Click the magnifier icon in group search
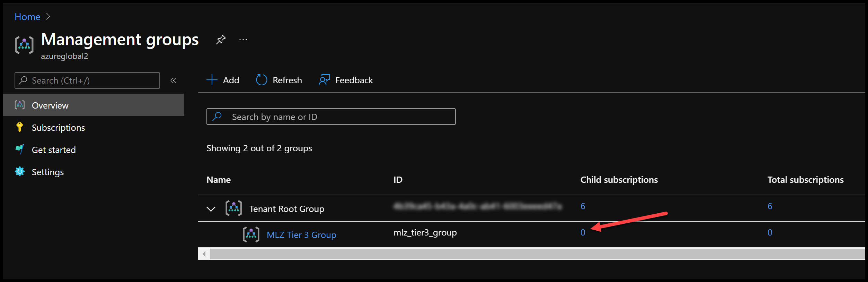Screen dimensions: 868x282 217,117
